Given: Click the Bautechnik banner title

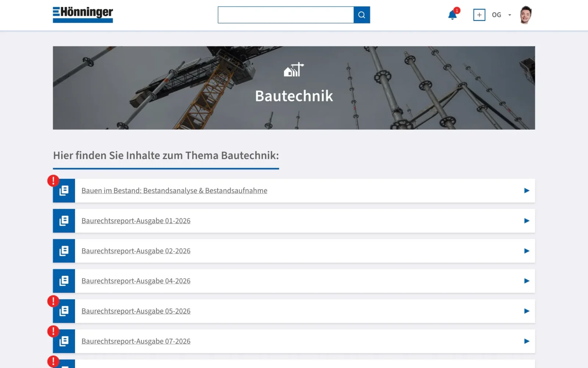Looking at the screenshot, I should 294,96.
